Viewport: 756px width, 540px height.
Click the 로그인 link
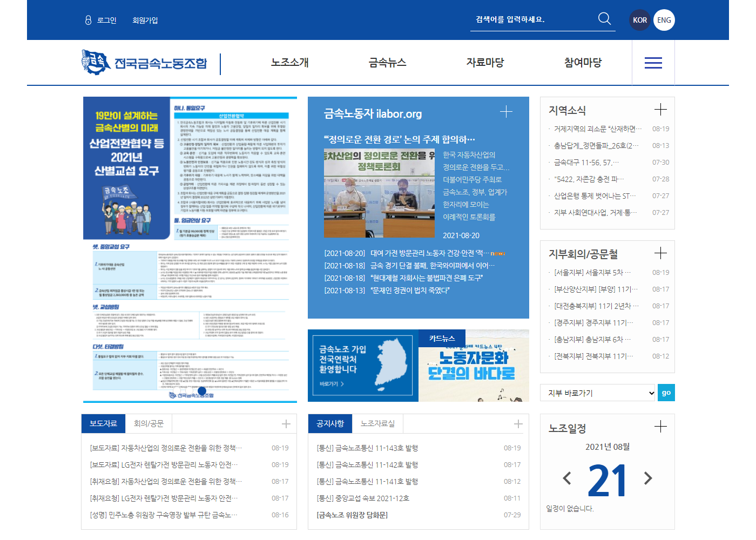tap(106, 20)
